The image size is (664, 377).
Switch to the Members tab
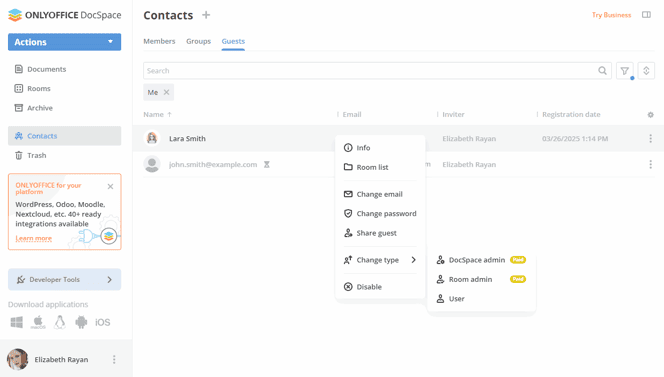click(x=159, y=41)
